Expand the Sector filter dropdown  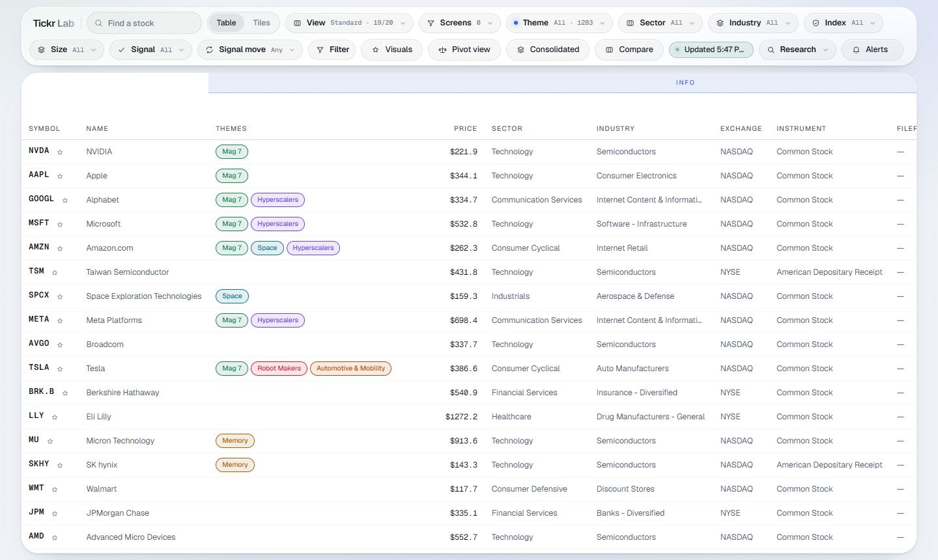pos(660,23)
